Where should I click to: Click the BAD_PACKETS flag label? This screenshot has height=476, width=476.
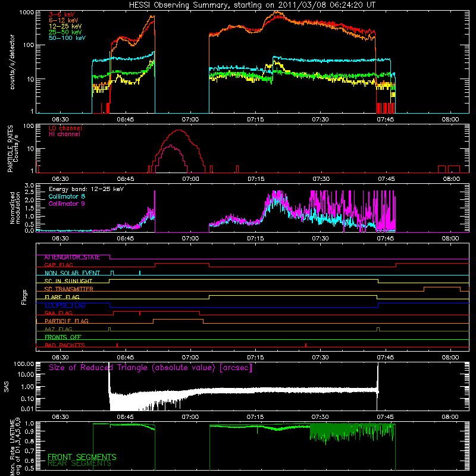click(65, 345)
